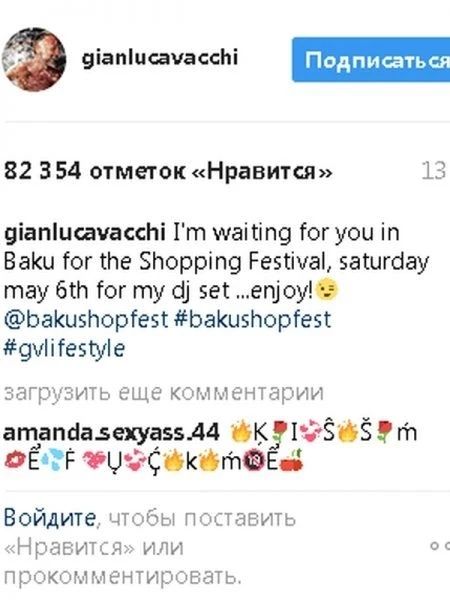Open the three-dot more options icon
This screenshot has width=450, height=600.
(440, 546)
